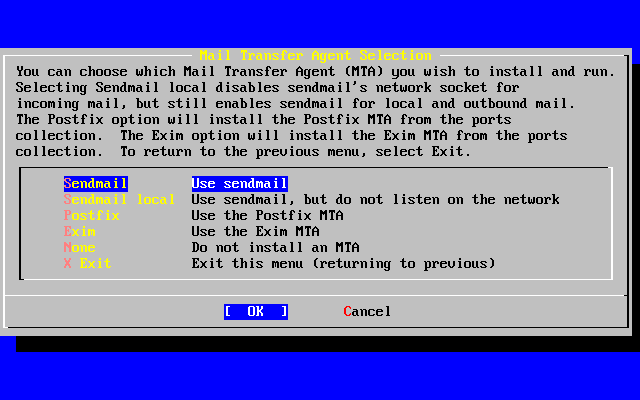This screenshot has height=400, width=640.
Task: Select the highlighted Sendmail menu entry
Action: point(96,184)
